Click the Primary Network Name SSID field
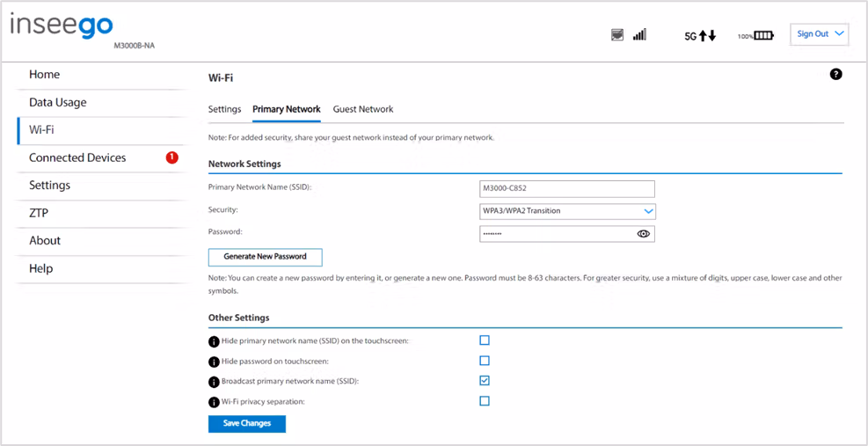 pos(567,188)
